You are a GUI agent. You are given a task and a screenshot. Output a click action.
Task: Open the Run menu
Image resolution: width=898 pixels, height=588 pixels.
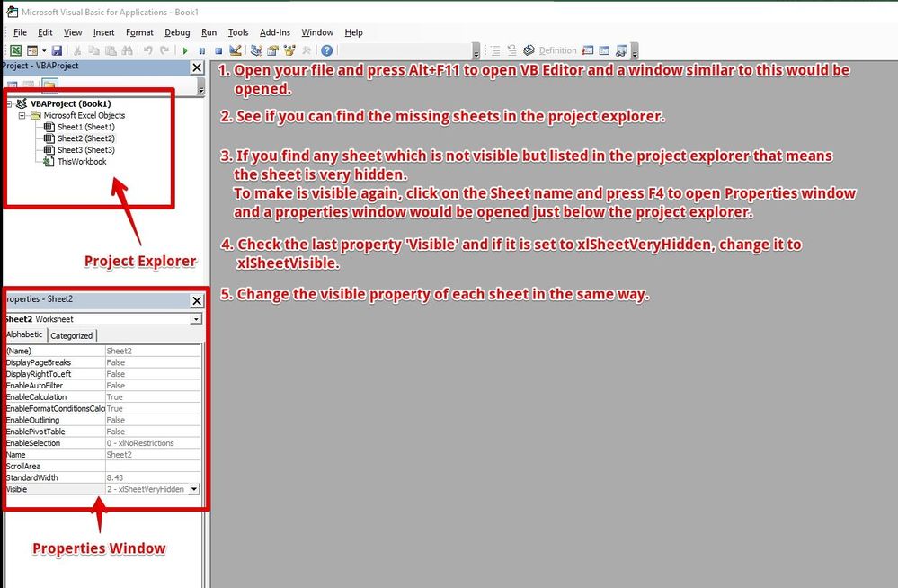click(209, 32)
